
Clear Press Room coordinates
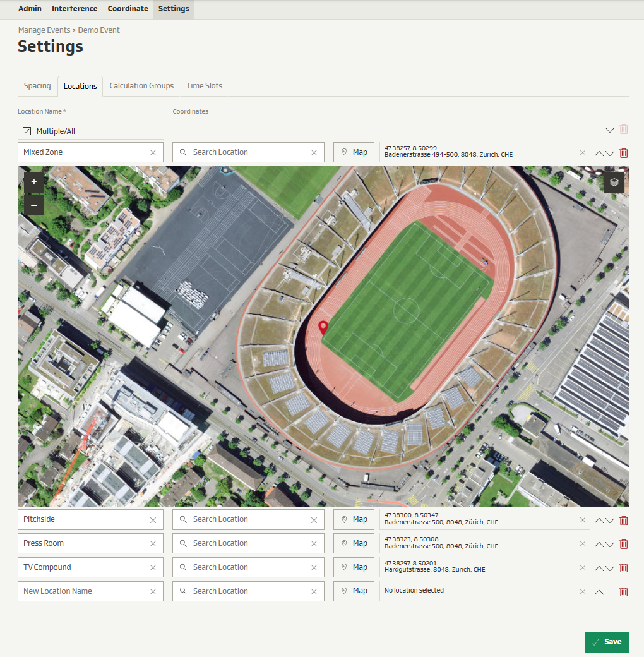point(582,544)
